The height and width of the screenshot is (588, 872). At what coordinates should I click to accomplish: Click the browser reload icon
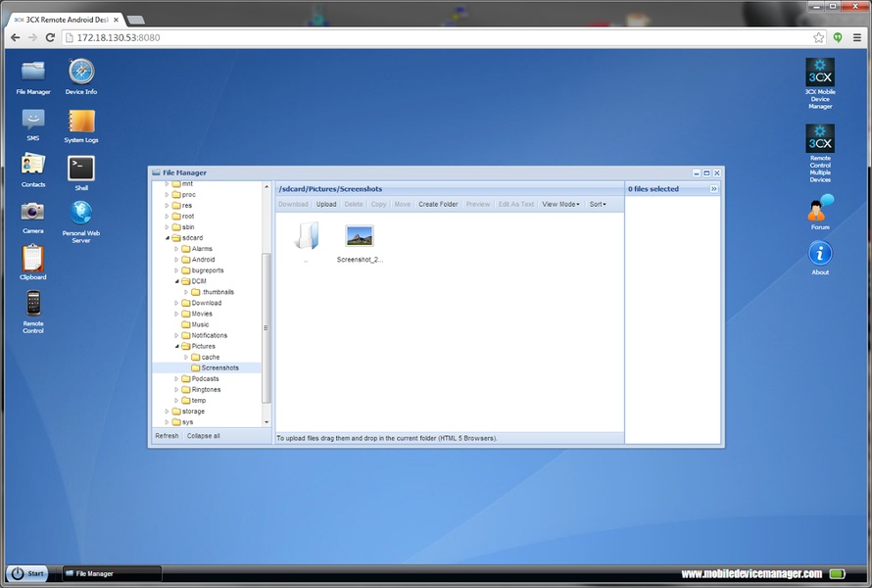coord(50,37)
